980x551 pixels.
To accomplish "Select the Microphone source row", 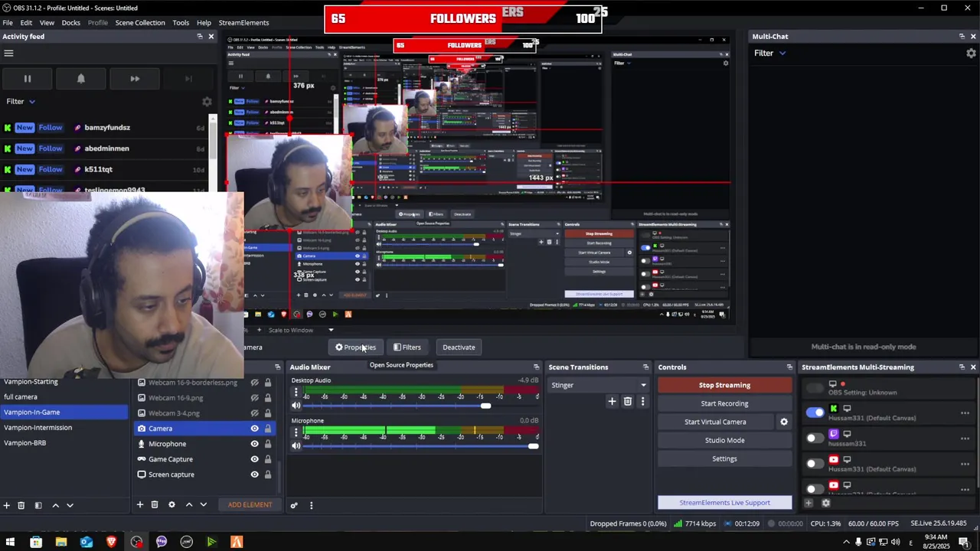I will 204,444.
